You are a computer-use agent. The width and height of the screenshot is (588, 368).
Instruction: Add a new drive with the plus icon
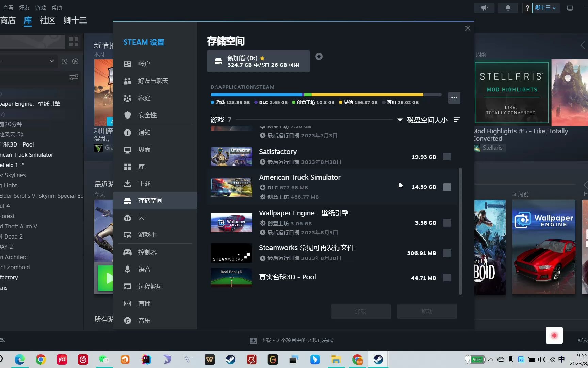tap(319, 57)
